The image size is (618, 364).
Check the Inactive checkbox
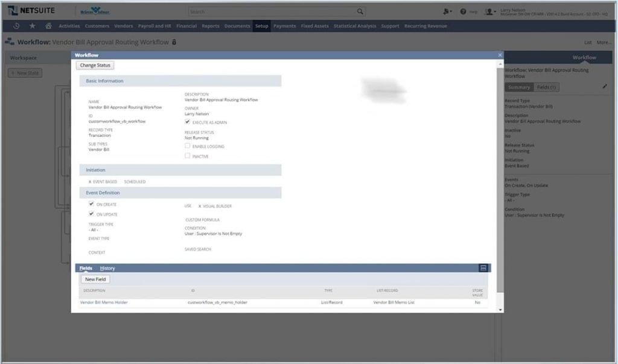pos(189,155)
